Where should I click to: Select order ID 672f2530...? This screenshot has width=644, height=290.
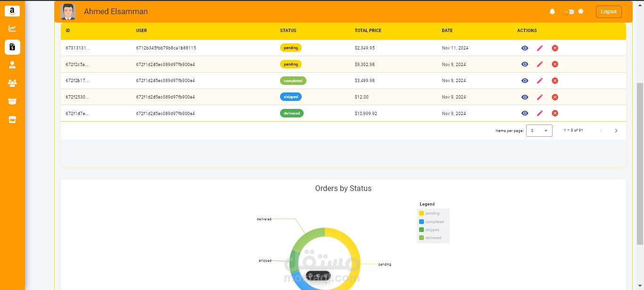[x=77, y=97]
